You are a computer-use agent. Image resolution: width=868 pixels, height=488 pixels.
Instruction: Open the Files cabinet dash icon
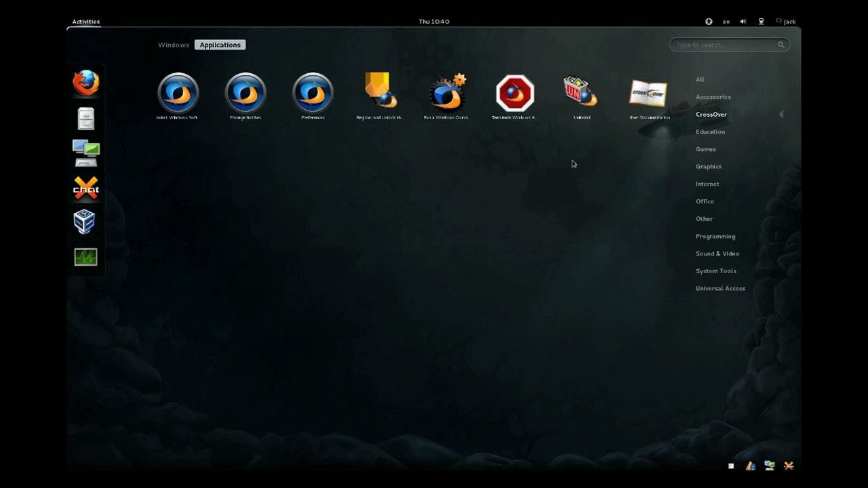click(x=86, y=119)
